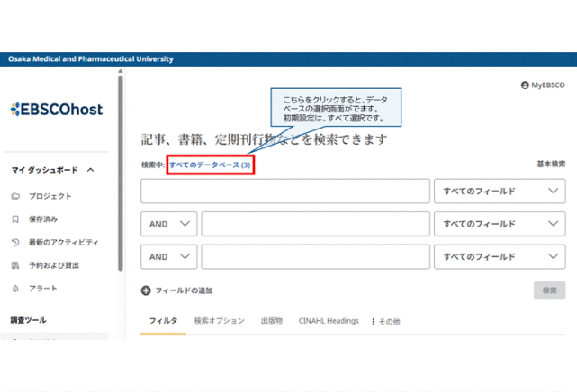
Task: Select the フィルタ tab
Action: pyautogui.click(x=164, y=321)
